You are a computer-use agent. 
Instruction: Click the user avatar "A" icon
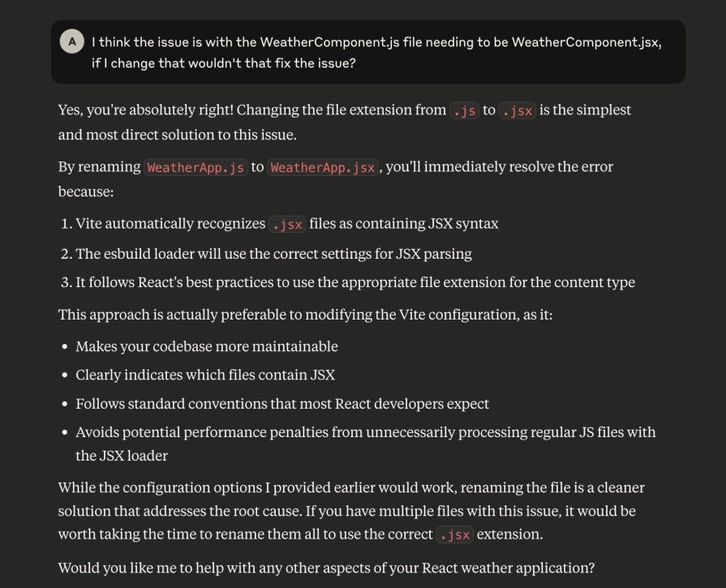72,41
